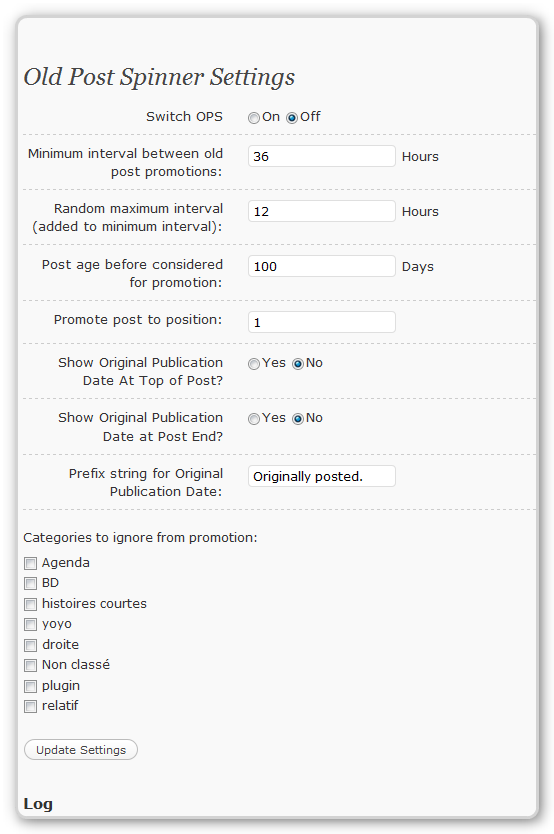This screenshot has width=554, height=834.
Task: Tick the plugin category checkbox
Action: (x=31, y=686)
